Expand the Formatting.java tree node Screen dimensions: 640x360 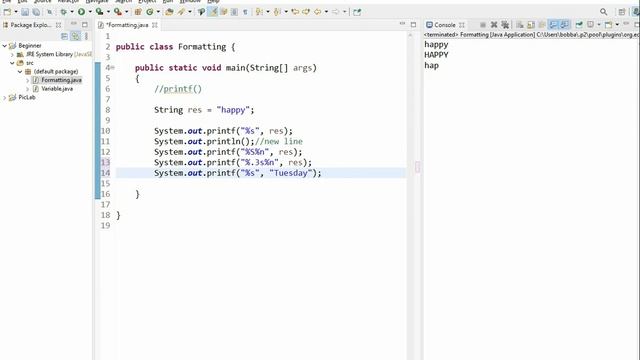pyautogui.click(x=27, y=80)
